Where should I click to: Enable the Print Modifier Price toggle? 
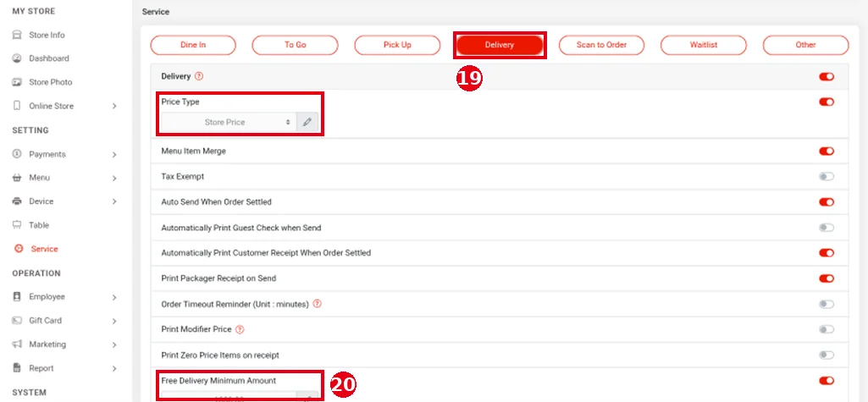click(827, 329)
